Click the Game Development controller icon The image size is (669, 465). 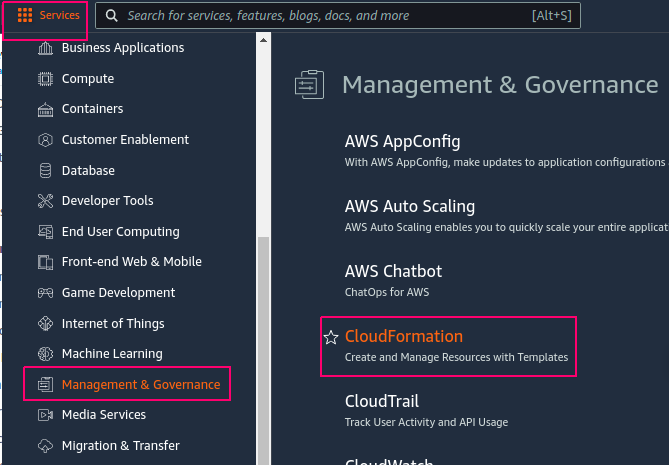click(x=45, y=293)
